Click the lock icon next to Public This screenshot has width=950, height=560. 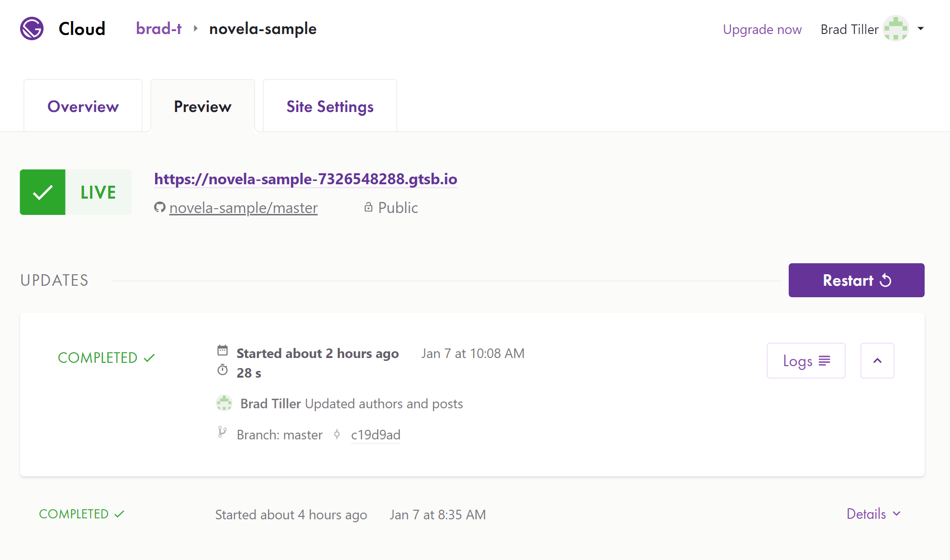[368, 207]
